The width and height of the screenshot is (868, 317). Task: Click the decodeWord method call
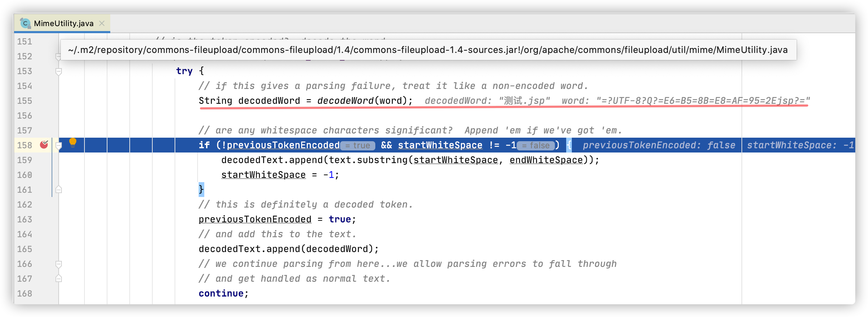345,101
